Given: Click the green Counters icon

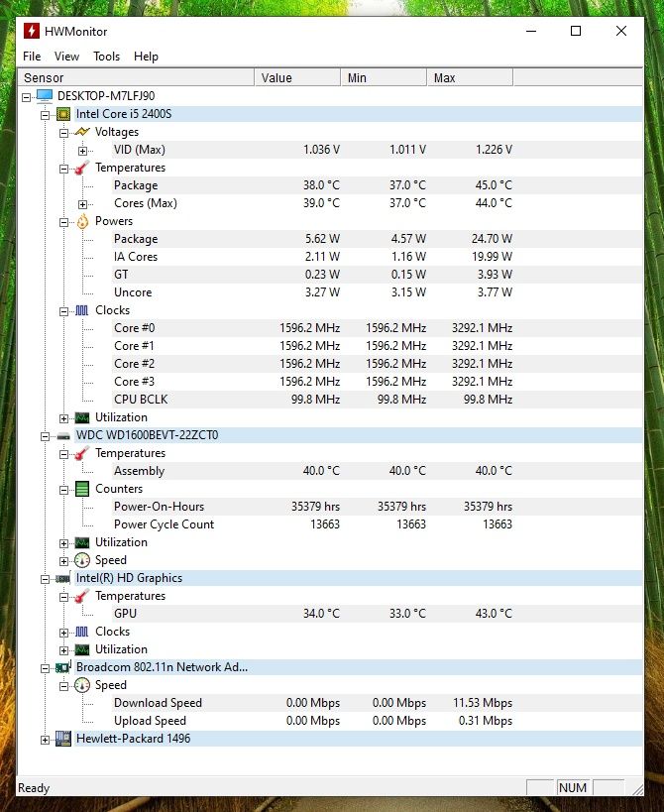Looking at the screenshot, I should [82, 489].
